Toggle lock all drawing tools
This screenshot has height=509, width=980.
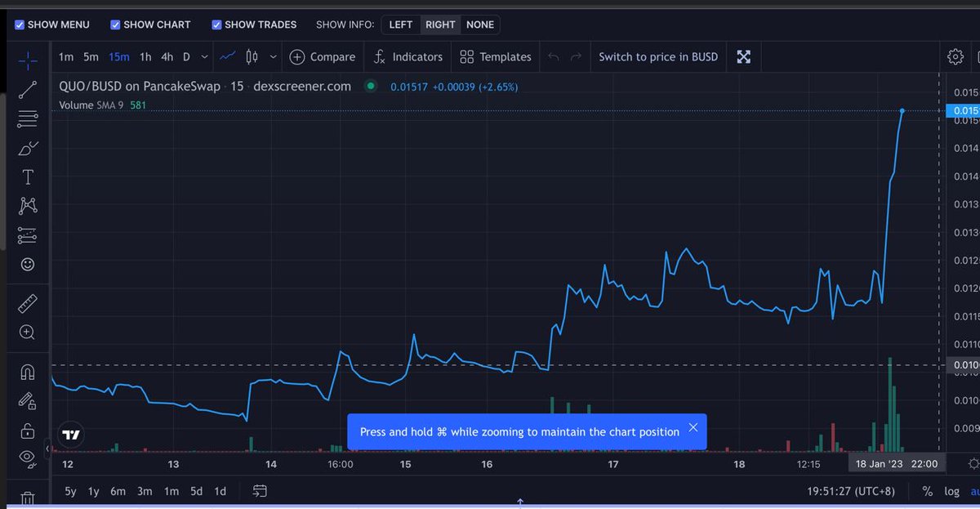tap(28, 430)
